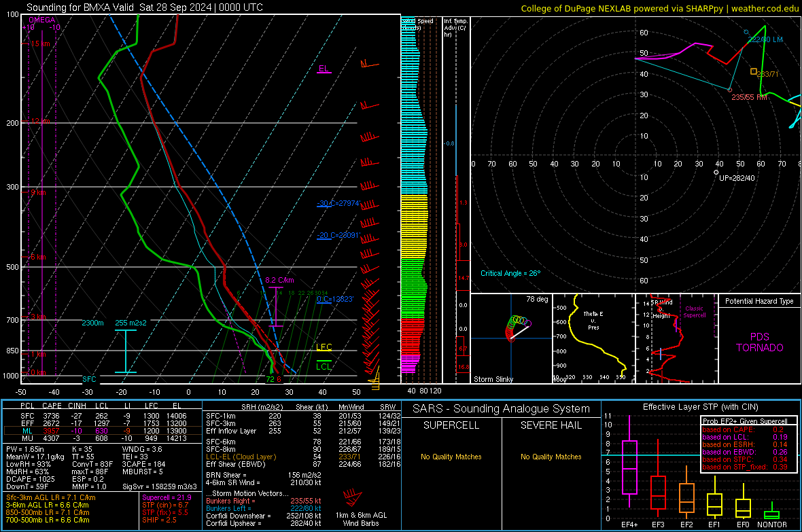Click the 'MeanW = 17.1g/kg' value

click(x=35, y=457)
